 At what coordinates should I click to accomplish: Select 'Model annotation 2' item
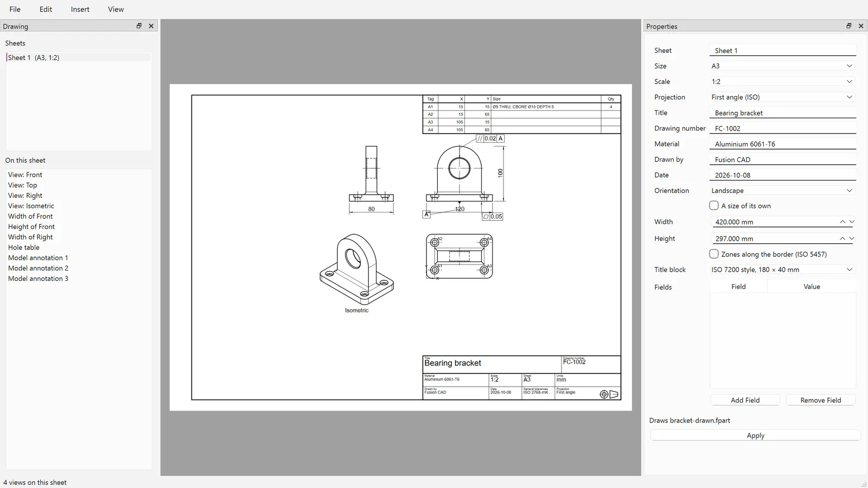point(79,268)
